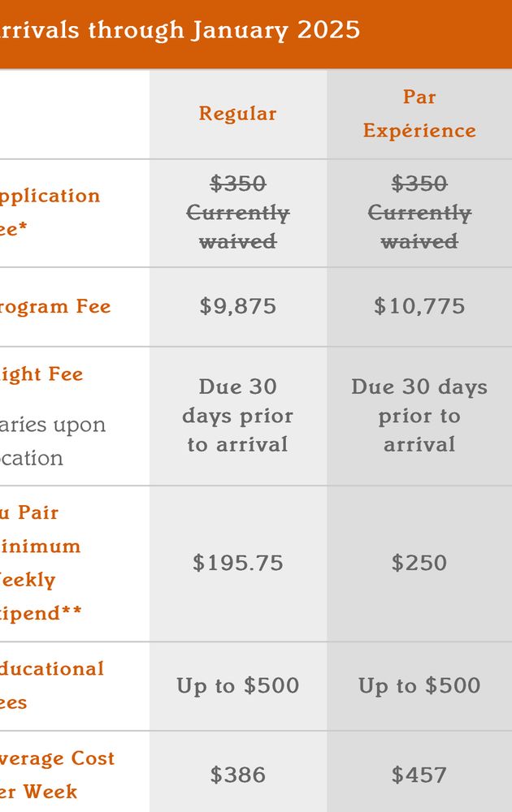Click the $250 weekly stipend value

coord(419,563)
